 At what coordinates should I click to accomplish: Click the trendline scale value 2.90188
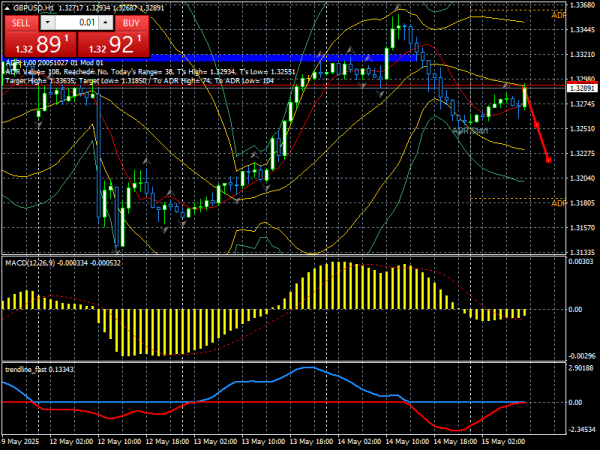581,368
